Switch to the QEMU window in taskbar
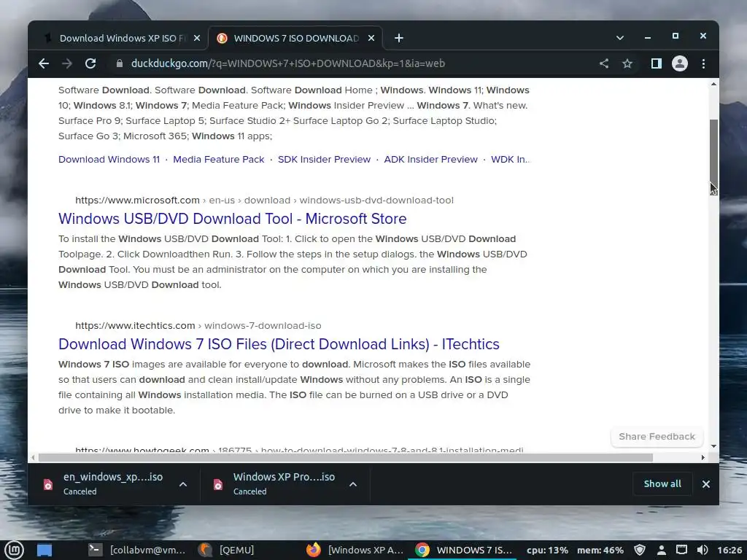Image resolution: width=747 pixels, height=560 pixels. pyautogui.click(x=227, y=550)
